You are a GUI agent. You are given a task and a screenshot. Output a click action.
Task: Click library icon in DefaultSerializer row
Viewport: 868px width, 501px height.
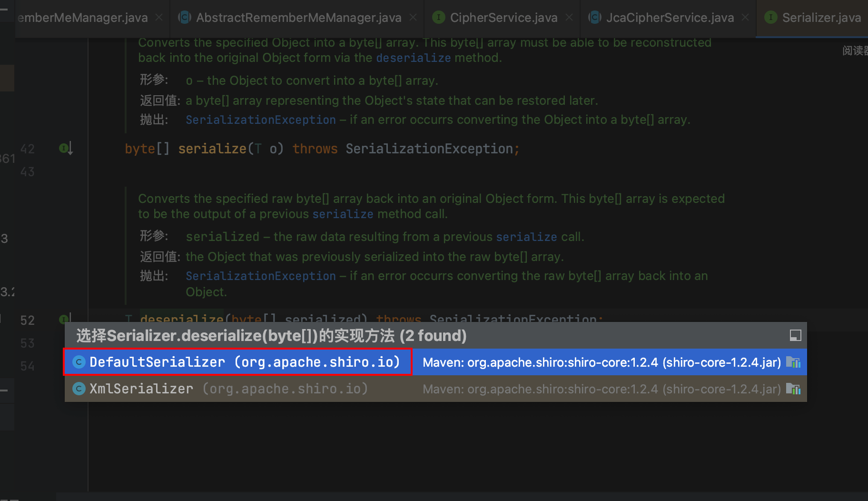pos(793,362)
